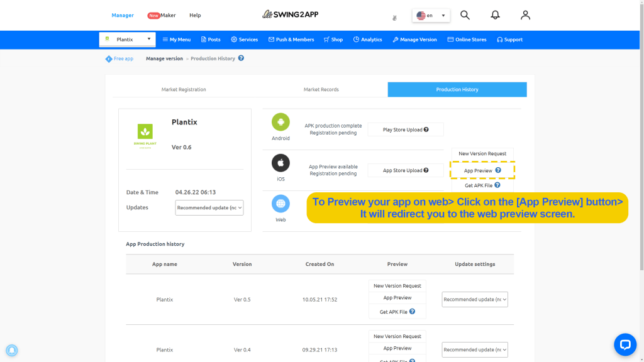This screenshot has height=362, width=644.
Task: Click the help icon next to Play Store Upload
Action: 426,129
